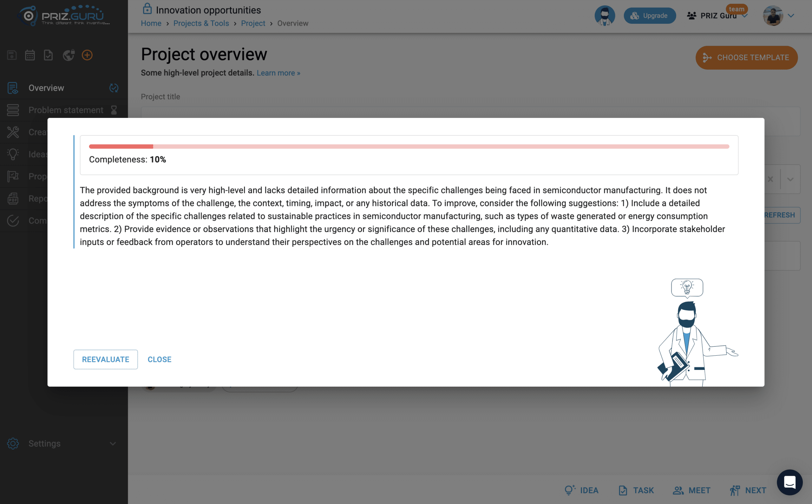Open the calendar/schedule icon
The width and height of the screenshot is (812, 504).
pyautogui.click(x=29, y=55)
